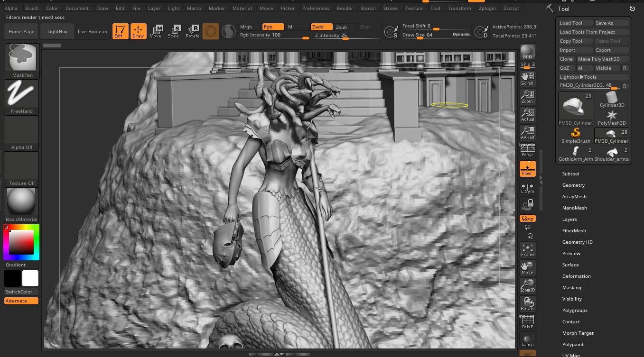Image resolution: width=644 pixels, height=357 pixels.
Task: Activate the Frame view icon
Action: click(527, 250)
